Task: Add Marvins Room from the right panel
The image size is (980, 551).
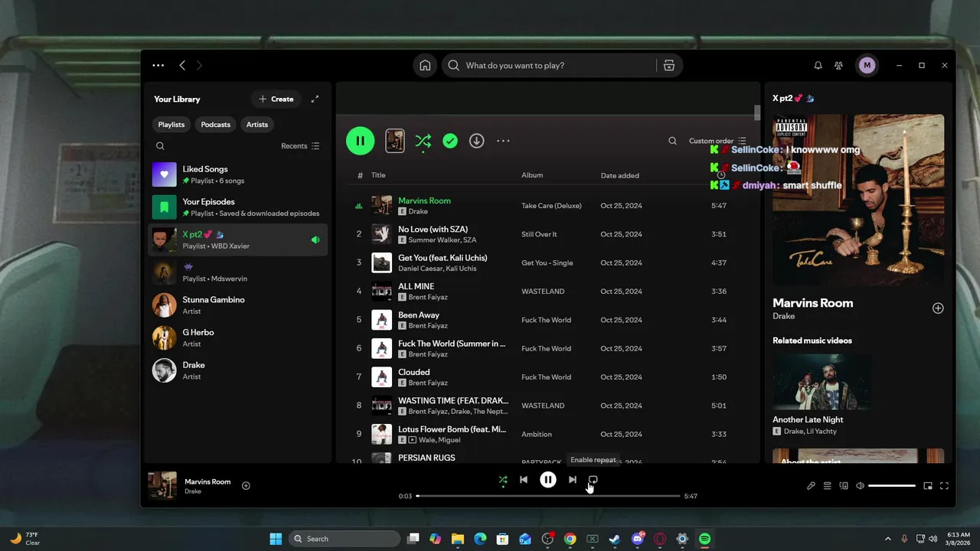Action: click(938, 308)
